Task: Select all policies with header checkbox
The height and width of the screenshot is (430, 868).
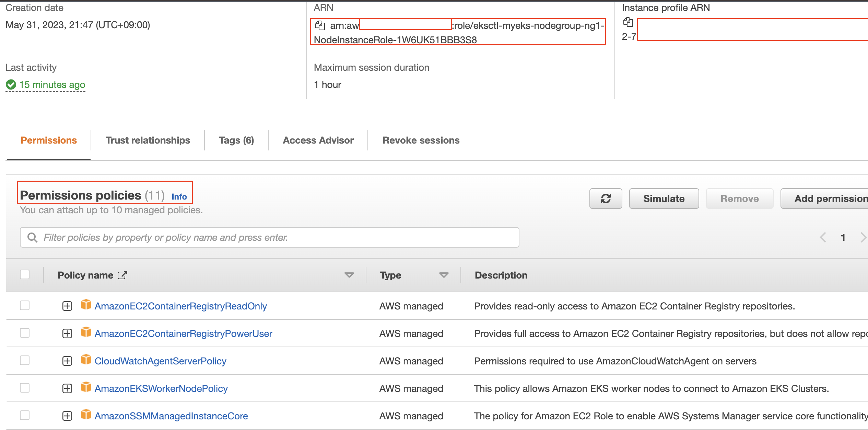Action: (25, 274)
